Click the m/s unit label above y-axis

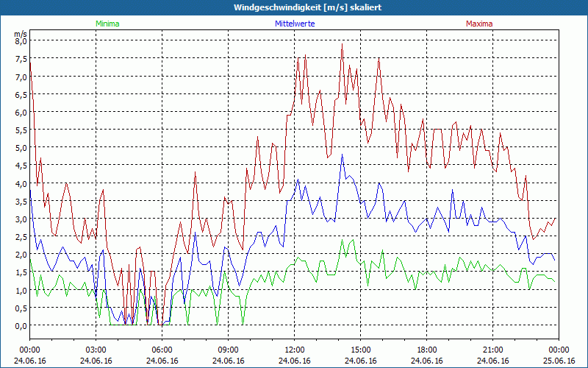[x=21, y=34]
